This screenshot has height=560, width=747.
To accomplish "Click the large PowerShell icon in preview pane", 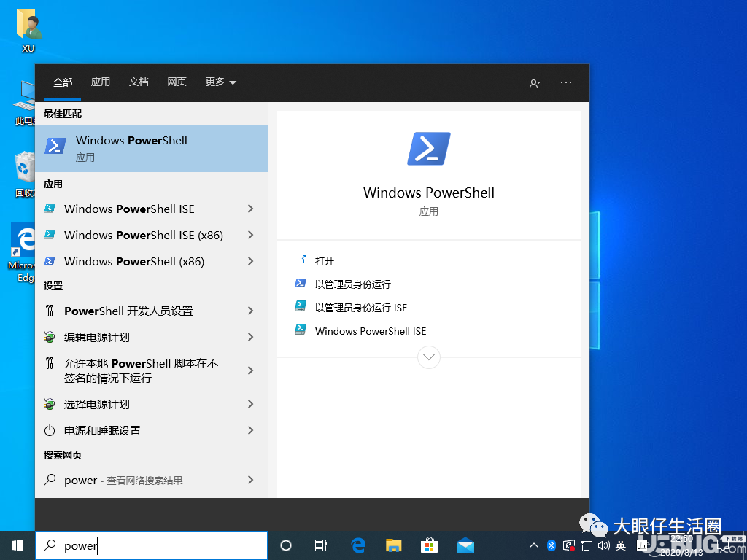I will [428, 149].
